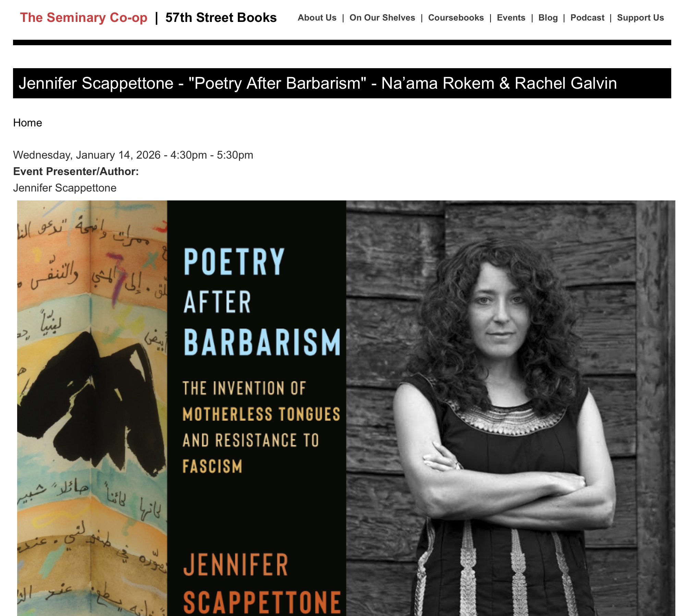687x616 pixels.
Task: Click the orange Jennifer Scappettone cover name
Action: 262,583
